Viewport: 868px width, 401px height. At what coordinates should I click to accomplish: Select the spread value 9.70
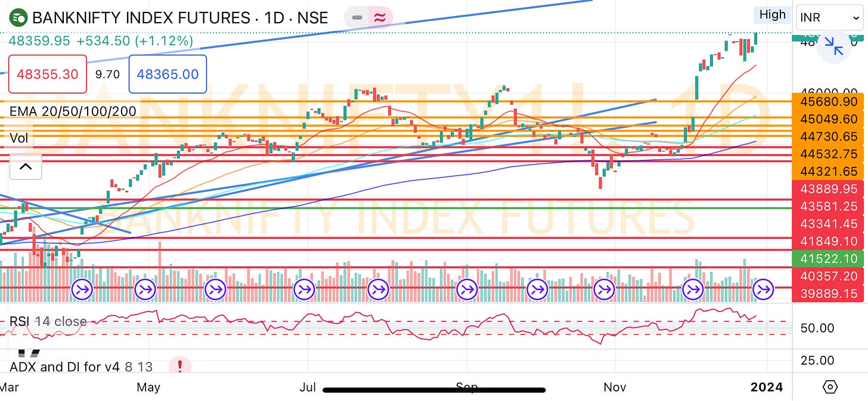pos(107,74)
